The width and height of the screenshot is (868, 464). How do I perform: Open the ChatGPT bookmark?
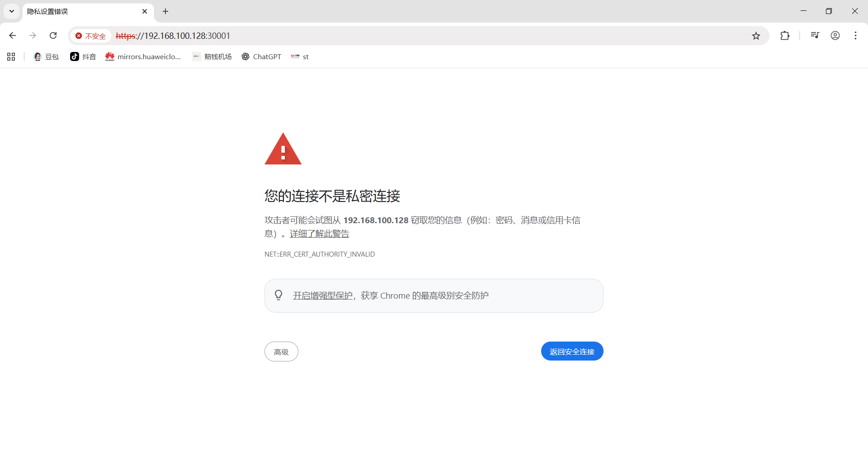click(x=261, y=56)
